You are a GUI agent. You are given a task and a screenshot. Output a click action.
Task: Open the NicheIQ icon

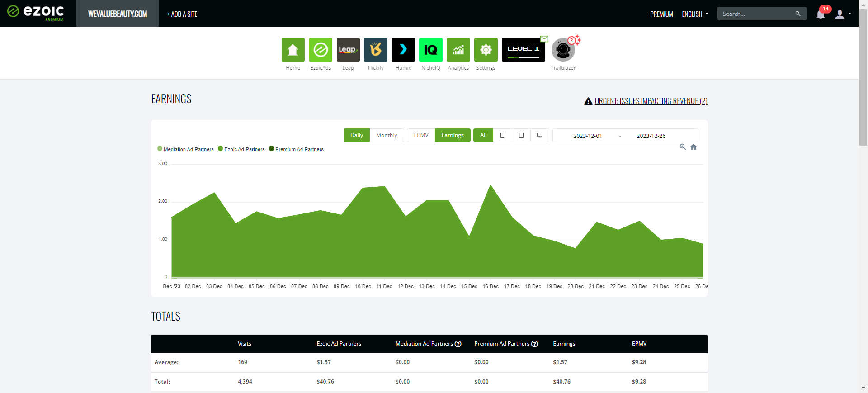click(x=431, y=50)
